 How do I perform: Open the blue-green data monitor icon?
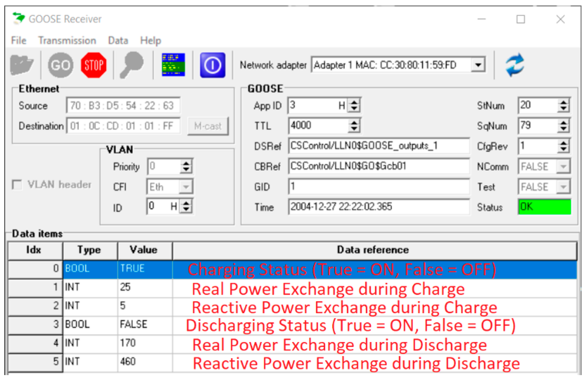(x=173, y=65)
